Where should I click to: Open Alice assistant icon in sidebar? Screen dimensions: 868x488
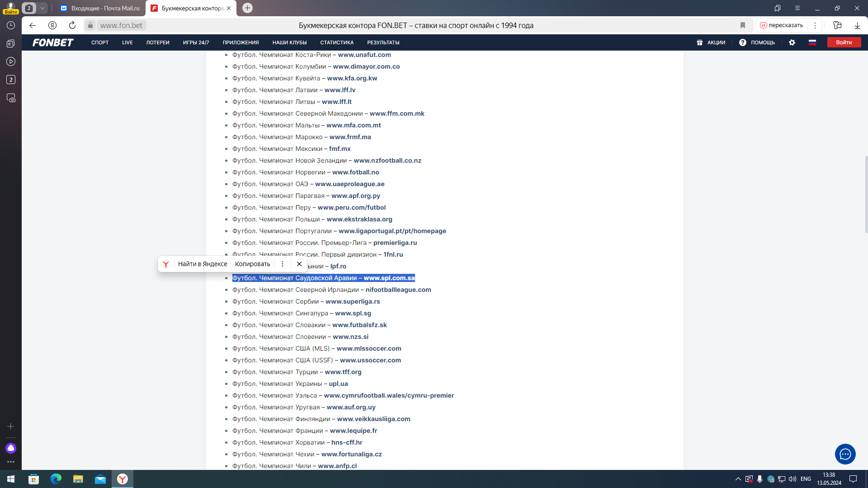[x=11, y=448]
